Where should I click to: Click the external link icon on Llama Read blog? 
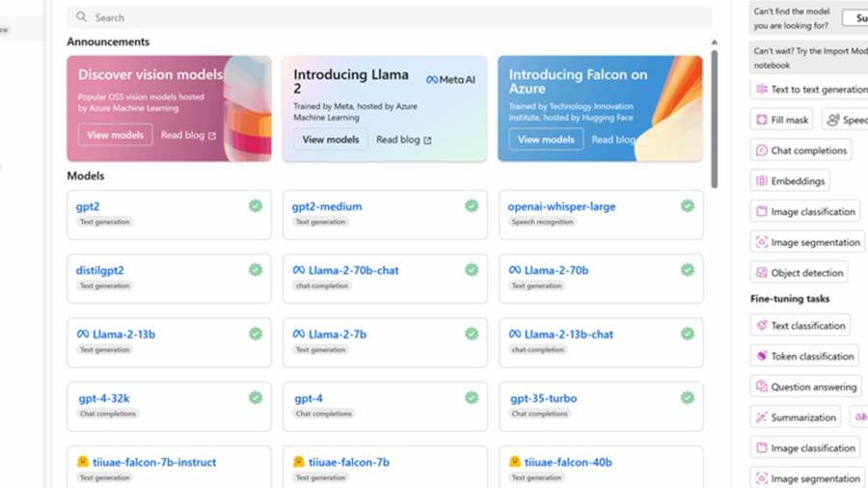click(427, 141)
